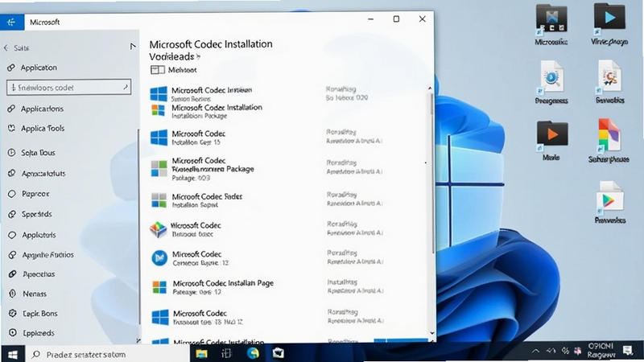The height and width of the screenshot is (362, 644).
Task: Click inside the sidebar search field
Action: 68,88
